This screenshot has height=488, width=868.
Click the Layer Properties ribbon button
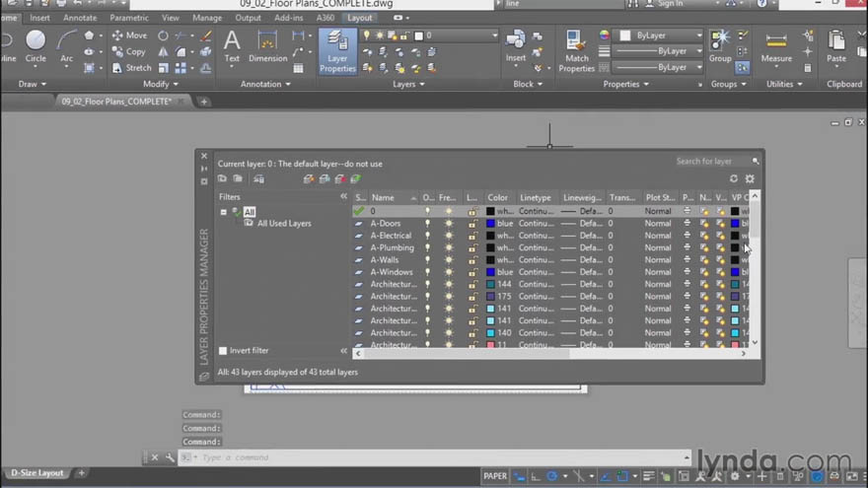(x=337, y=51)
